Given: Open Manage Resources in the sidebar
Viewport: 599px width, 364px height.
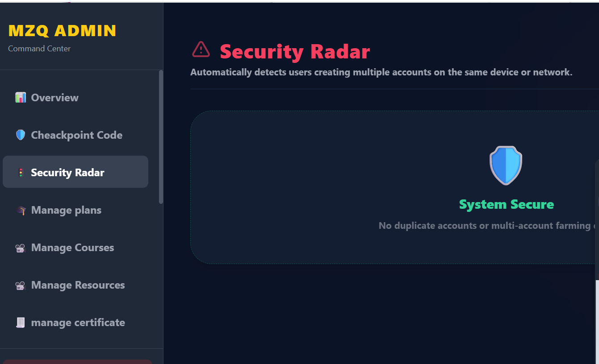Looking at the screenshot, I should point(78,285).
